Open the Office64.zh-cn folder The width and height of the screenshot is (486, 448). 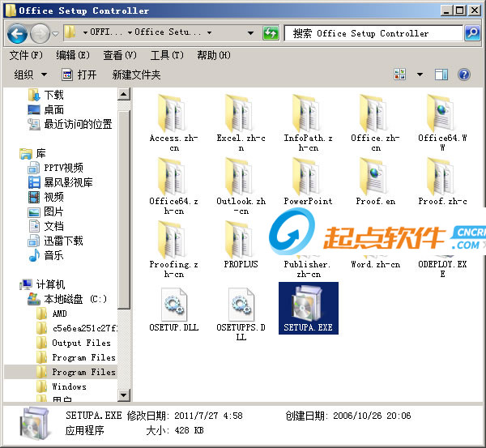coord(173,186)
